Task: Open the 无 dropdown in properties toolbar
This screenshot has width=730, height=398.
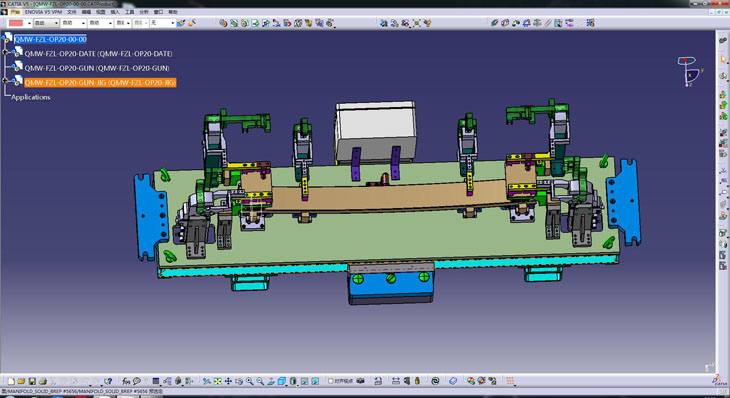Action: (x=162, y=23)
